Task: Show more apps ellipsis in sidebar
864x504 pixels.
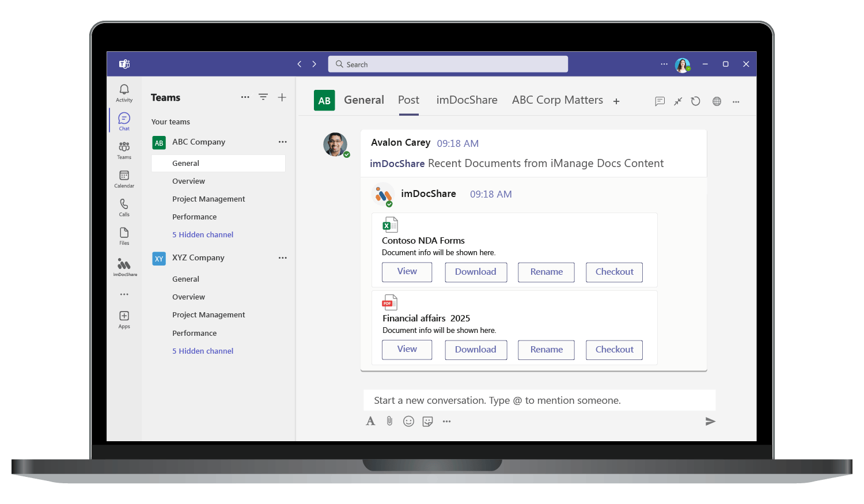Action: [124, 294]
